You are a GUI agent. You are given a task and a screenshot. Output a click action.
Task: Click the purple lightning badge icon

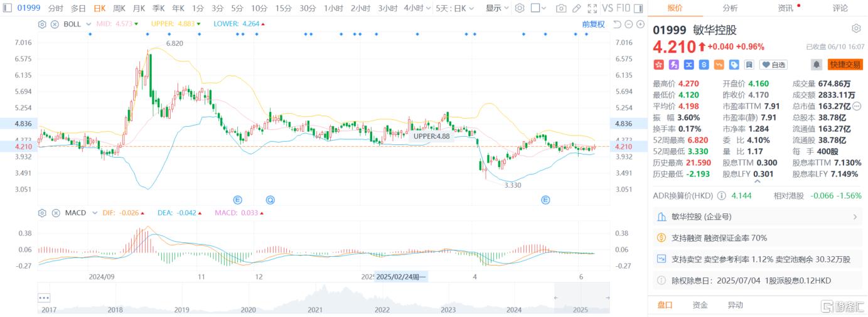point(674,65)
